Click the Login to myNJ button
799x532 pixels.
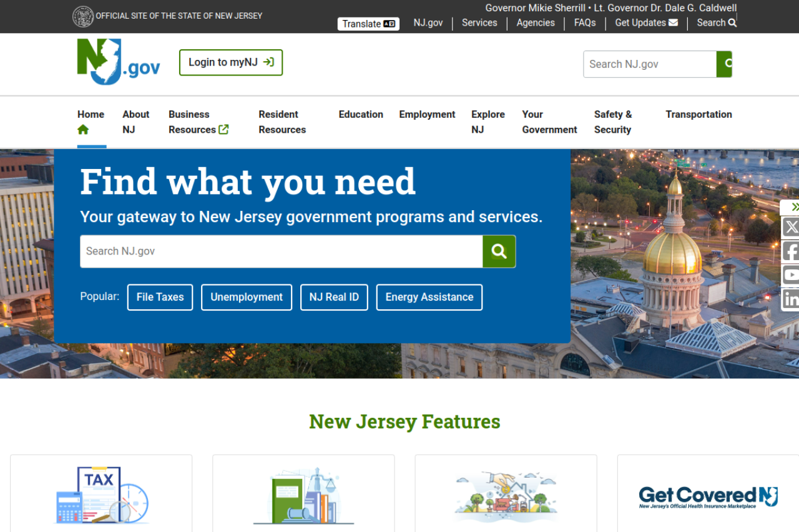231,62
